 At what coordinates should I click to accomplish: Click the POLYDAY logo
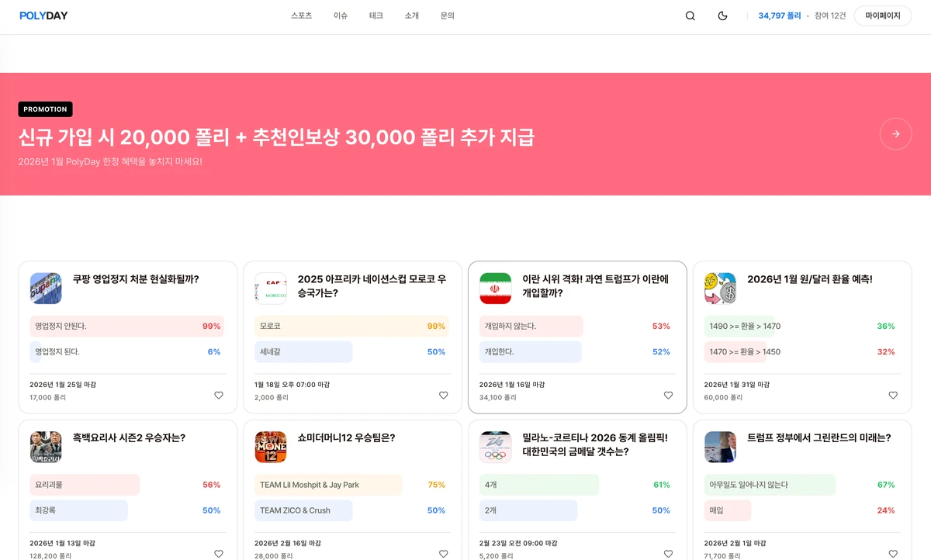click(x=43, y=16)
